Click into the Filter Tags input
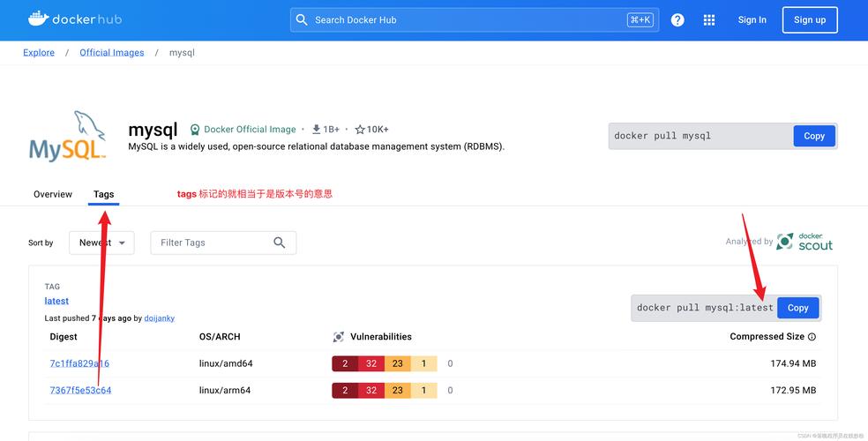This screenshot has height=441, width=868. pos(223,243)
